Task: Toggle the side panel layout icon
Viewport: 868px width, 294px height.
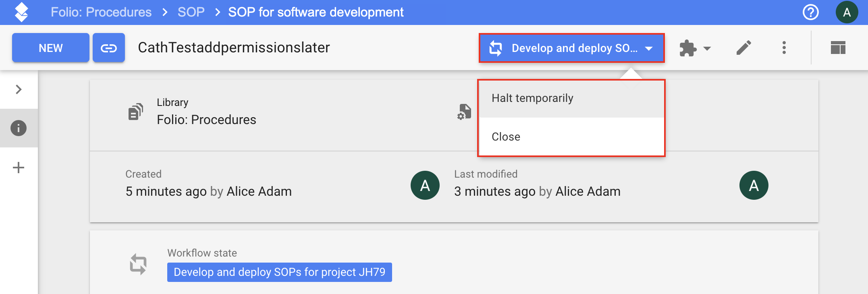Action: (838, 48)
